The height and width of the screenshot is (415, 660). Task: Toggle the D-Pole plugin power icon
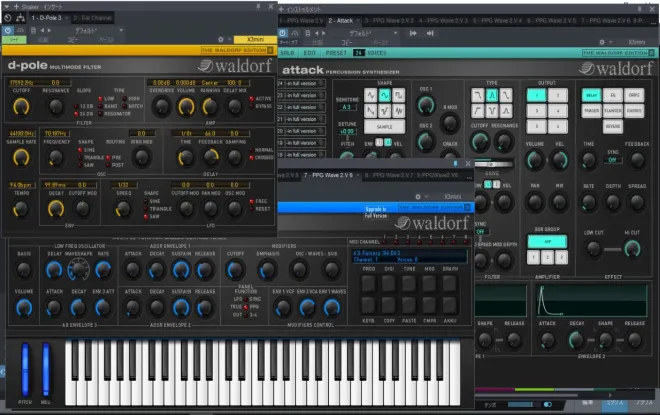click(8, 30)
